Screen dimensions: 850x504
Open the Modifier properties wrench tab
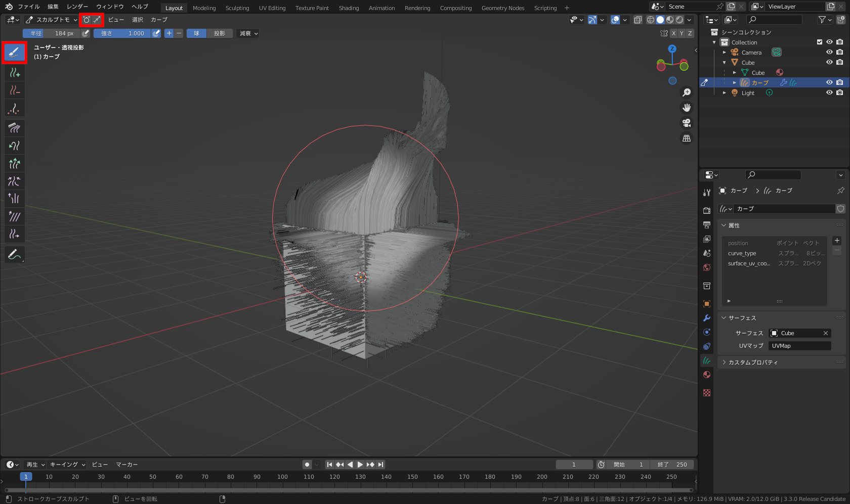click(707, 318)
